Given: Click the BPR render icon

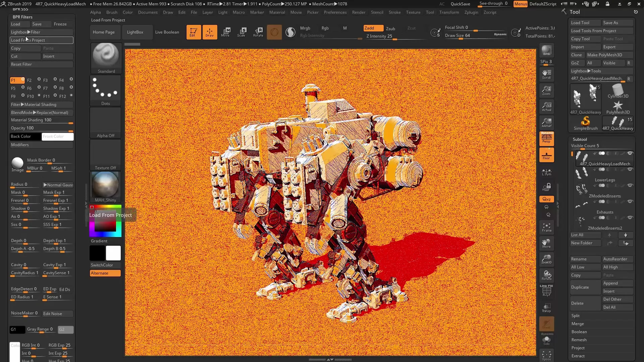Looking at the screenshot, I should click(546, 51).
